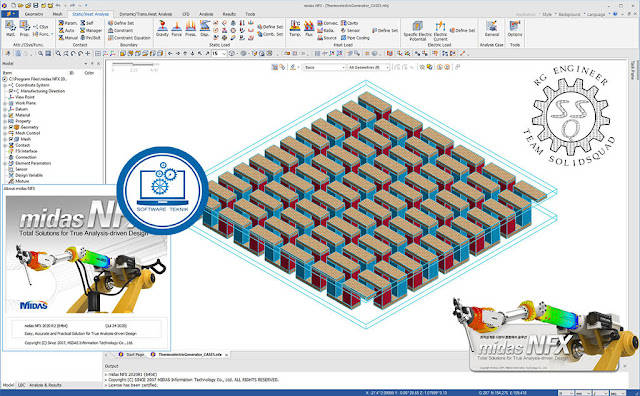
Task: Expand the Work Plane tree node
Action: (5, 103)
